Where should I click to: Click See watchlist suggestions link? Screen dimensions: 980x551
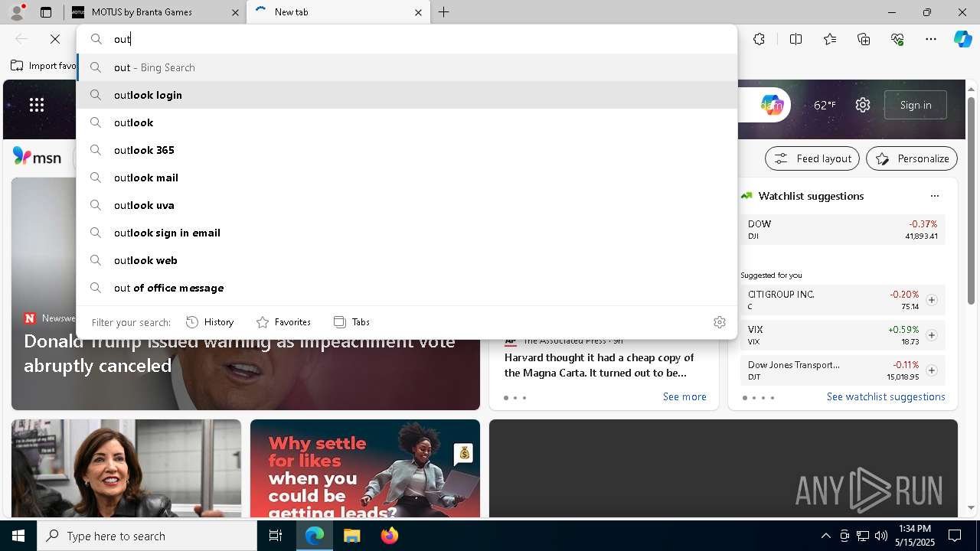click(x=886, y=396)
